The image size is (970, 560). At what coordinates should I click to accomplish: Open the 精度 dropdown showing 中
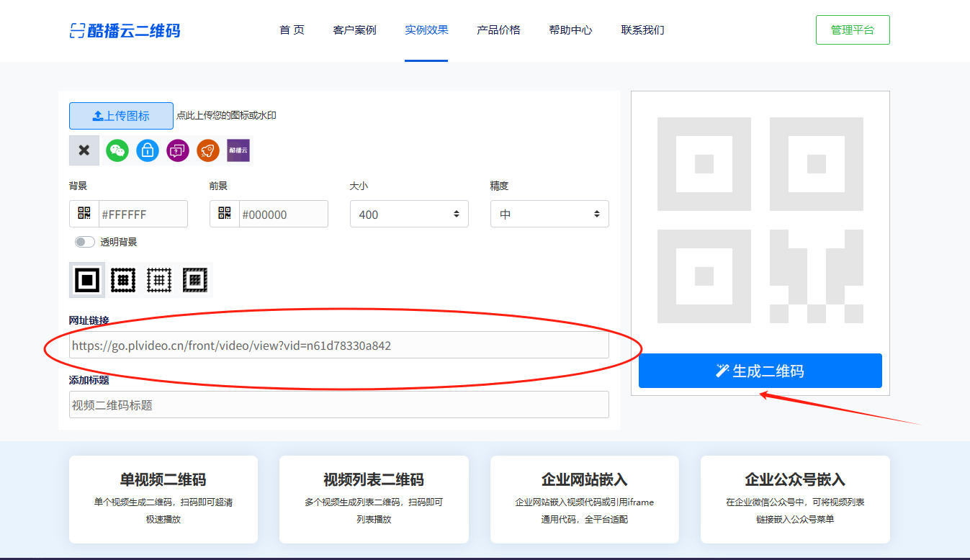click(549, 214)
